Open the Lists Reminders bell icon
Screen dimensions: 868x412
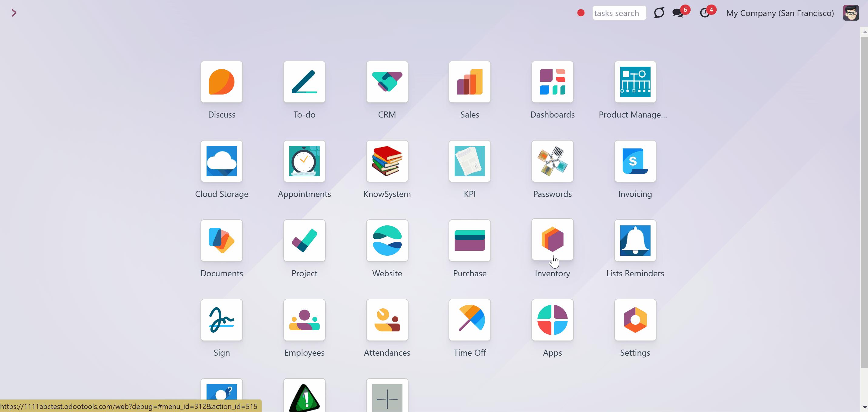(x=635, y=240)
